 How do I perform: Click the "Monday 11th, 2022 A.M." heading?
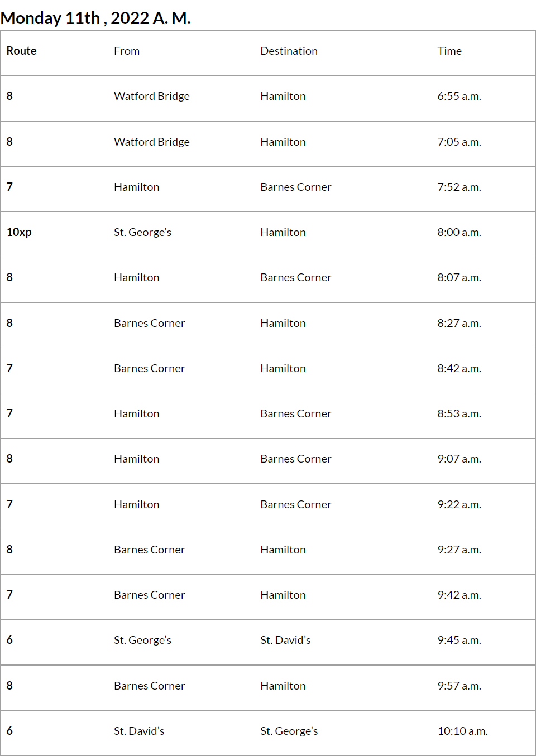(95, 18)
